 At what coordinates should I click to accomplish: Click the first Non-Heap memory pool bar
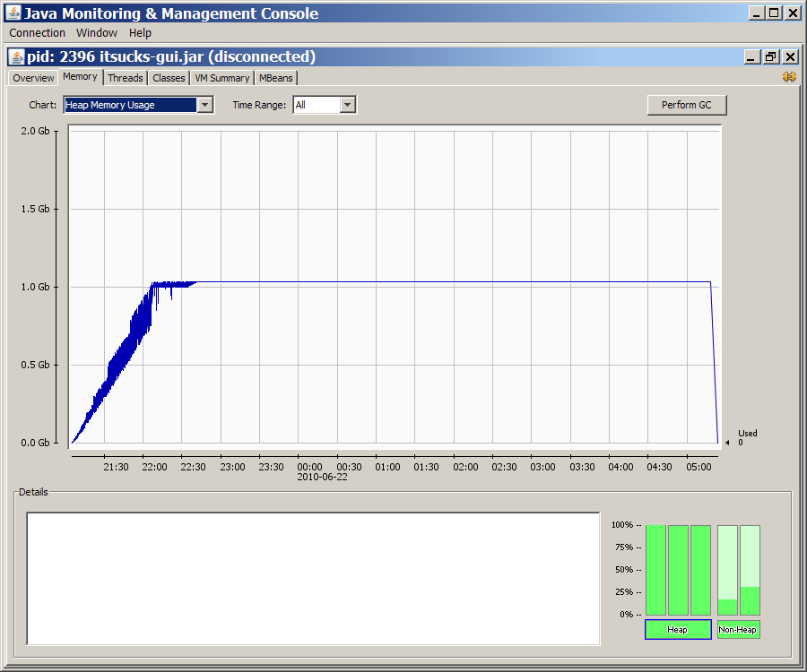coord(727,570)
